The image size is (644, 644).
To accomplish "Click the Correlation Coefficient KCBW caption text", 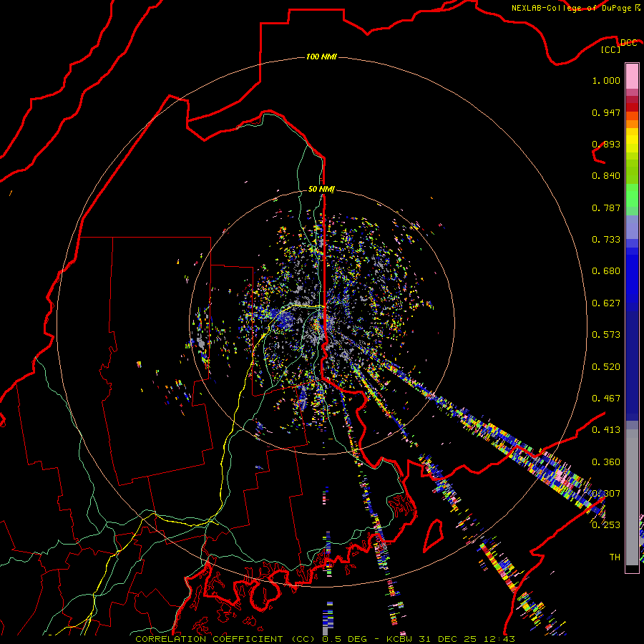I will pyautogui.click(x=325, y=639).
